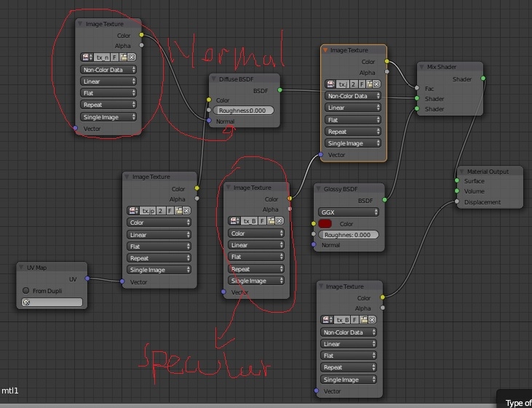This screenshot has width=532, height=408.
Task: Browse image icon in displacement tx_B Non-Color node
Action: [327, 320]
